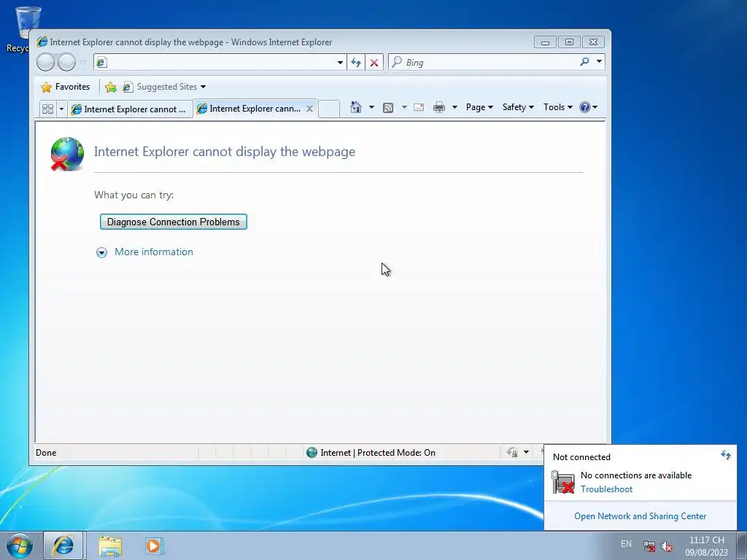
Task: Open the recent pages dropdown arrow
Action: [x=83, y=62]
